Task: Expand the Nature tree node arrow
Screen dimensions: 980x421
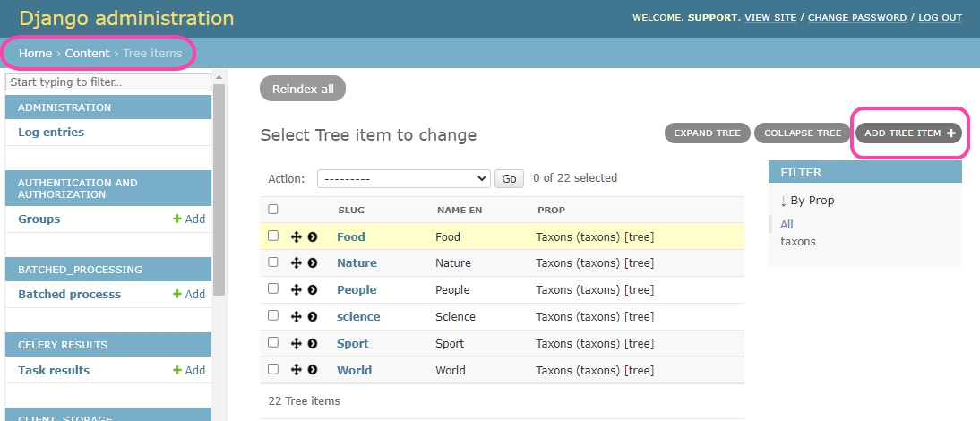Action: coord(313,263)
